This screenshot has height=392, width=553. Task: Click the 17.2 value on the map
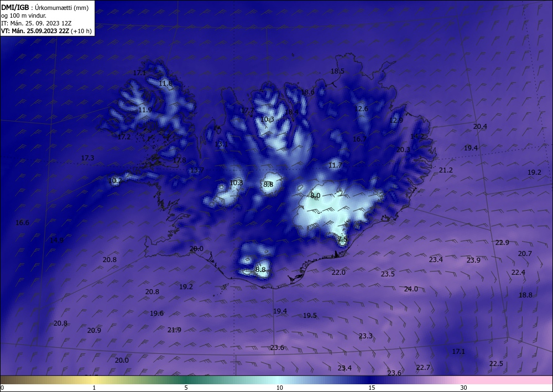click(124, 137)
